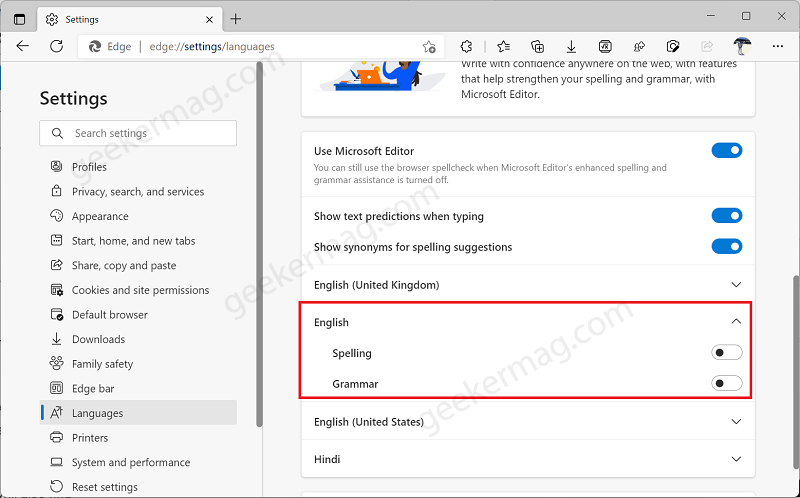Open the Favorites list icon
Viewport: 800px width, 498px height.
[x=503, y=46]
